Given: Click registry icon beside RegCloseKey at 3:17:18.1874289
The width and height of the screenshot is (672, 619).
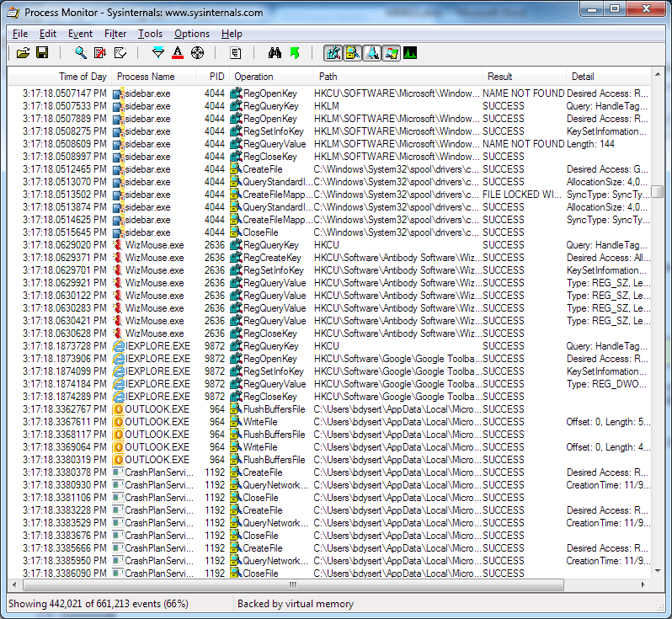Looking at the screenshot, I should [236, 397].
